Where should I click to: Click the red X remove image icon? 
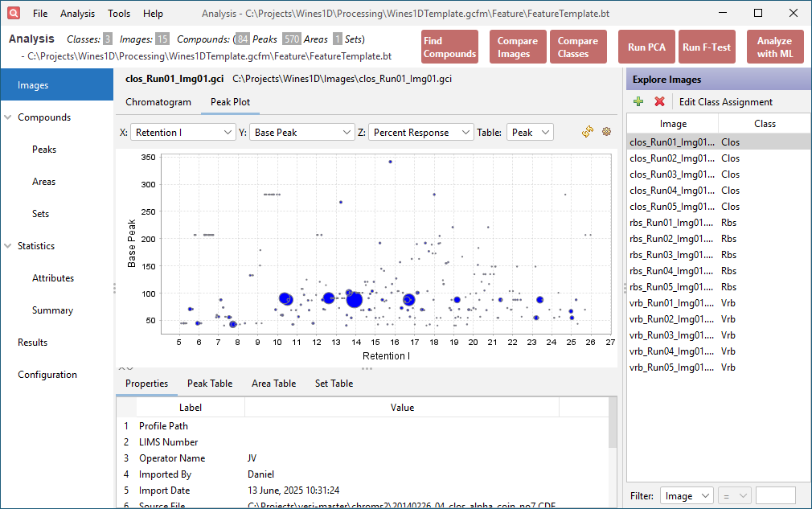(659, 102)
